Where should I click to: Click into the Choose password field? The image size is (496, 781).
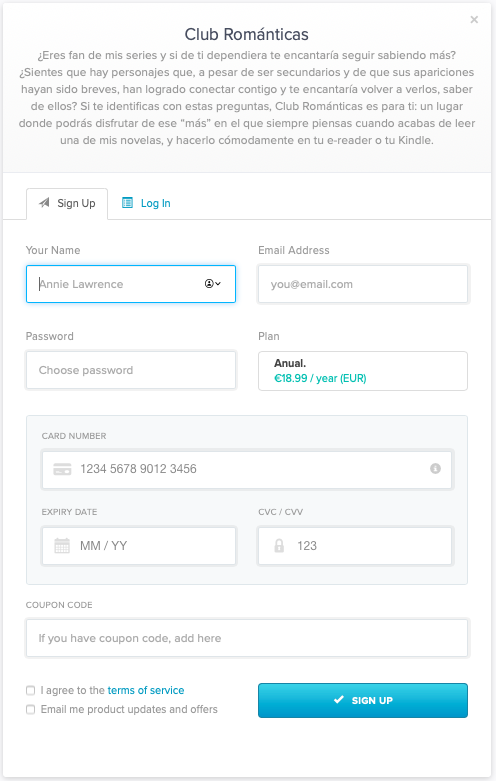pyautogui.click(x=130, y=370)
